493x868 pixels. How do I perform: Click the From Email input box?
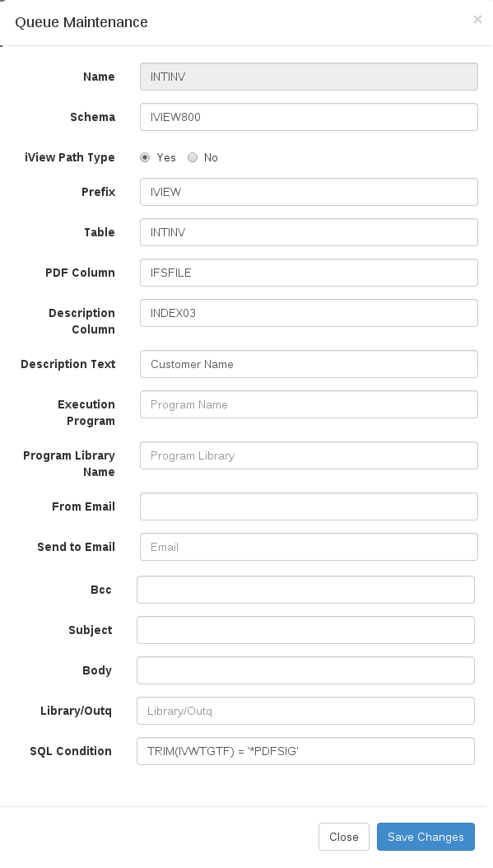[309, 506]
